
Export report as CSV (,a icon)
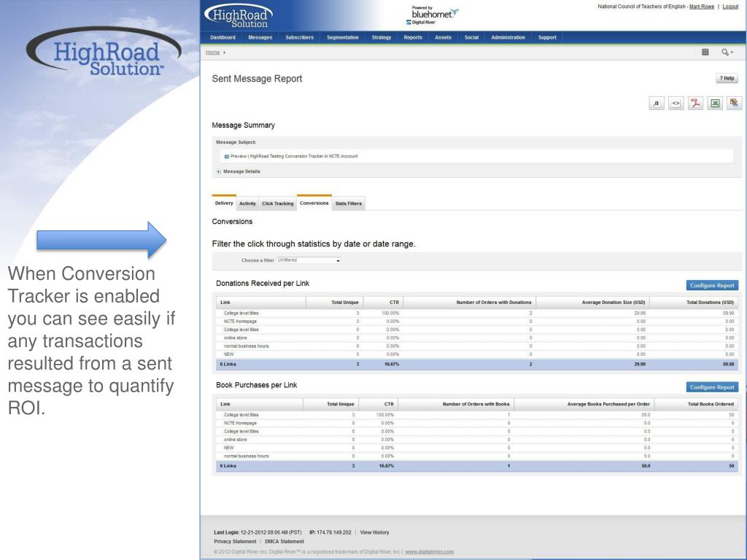[x=657, y=104]
